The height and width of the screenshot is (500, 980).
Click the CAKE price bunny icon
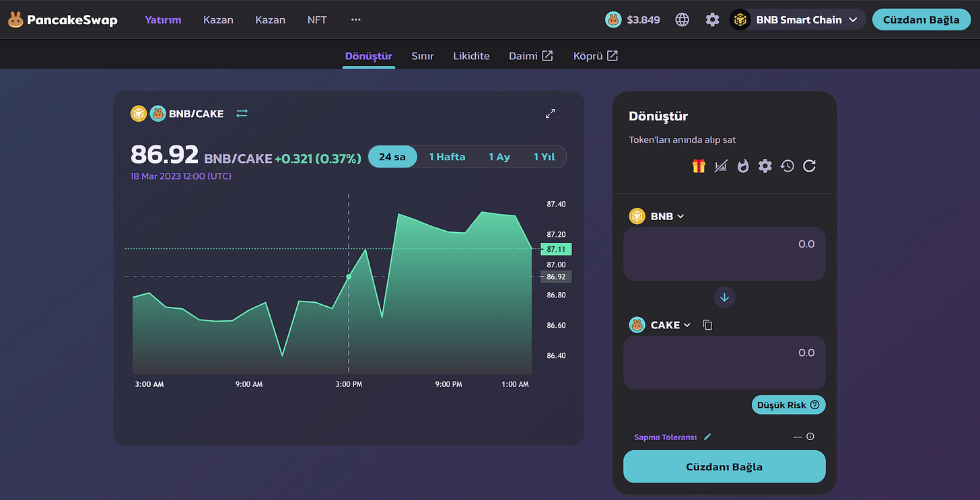click(612, 20)
